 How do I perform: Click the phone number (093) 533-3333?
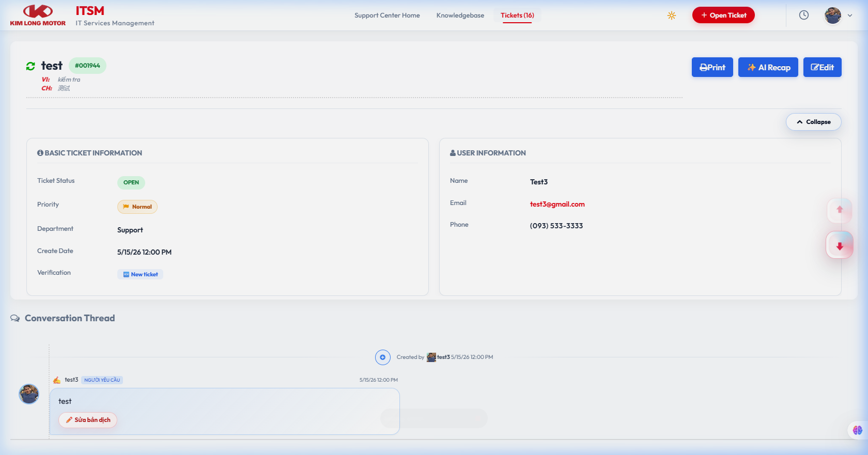point(556,226)
